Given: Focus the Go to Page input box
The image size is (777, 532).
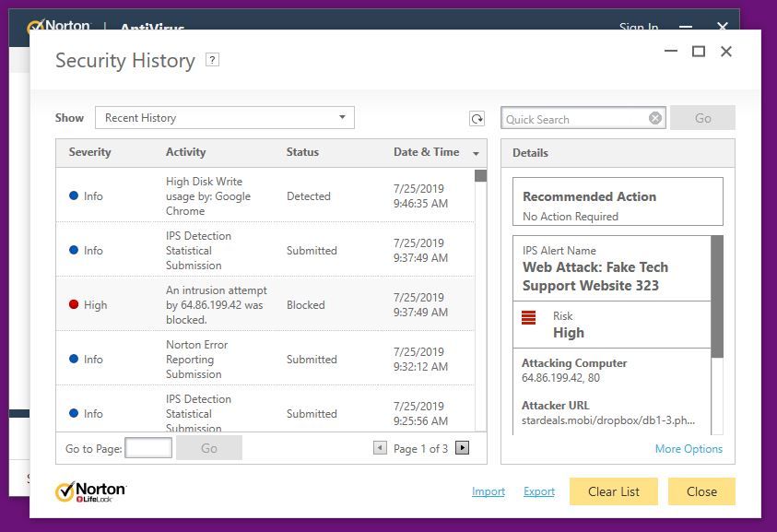Looking at the screenshot, I should pyautogui.click(x=148, y=448).
